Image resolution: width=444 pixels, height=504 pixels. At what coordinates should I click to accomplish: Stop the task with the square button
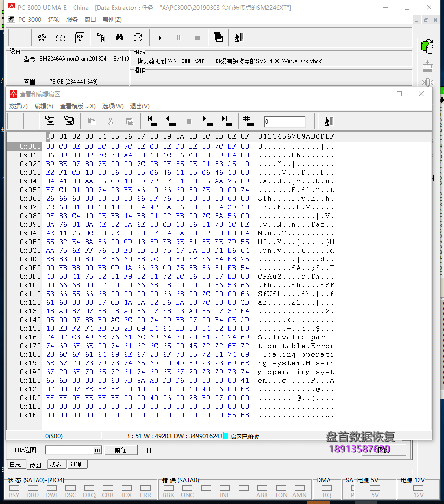[197, 38]
